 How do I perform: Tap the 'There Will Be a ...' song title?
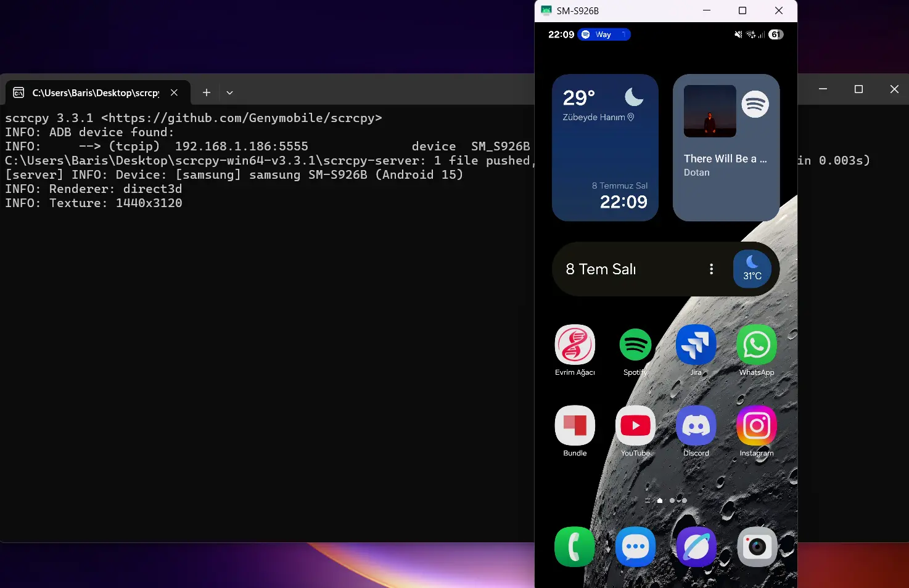725,158
